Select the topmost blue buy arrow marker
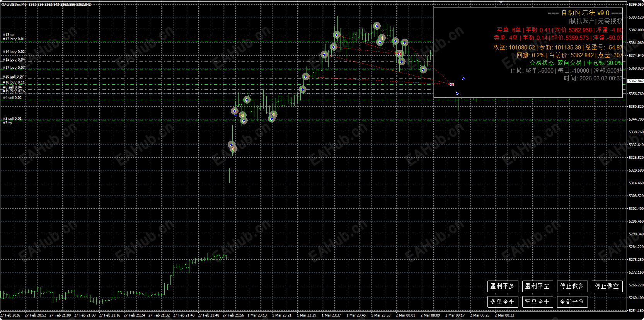The width and height of the screenshot is (644, 320). [377, 26]
